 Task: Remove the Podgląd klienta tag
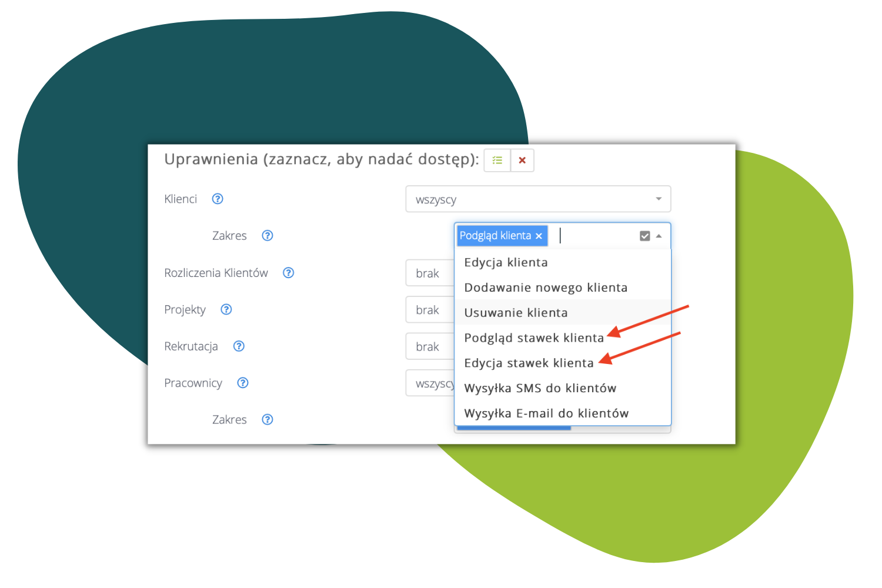point(539,236)
